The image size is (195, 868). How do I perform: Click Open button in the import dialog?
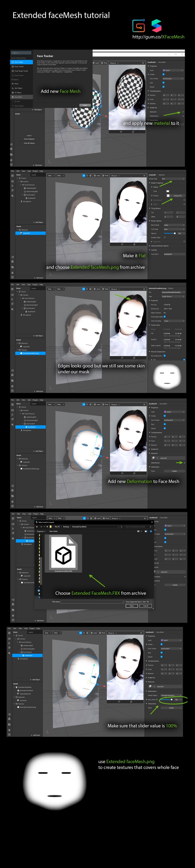tap(132, 606)
